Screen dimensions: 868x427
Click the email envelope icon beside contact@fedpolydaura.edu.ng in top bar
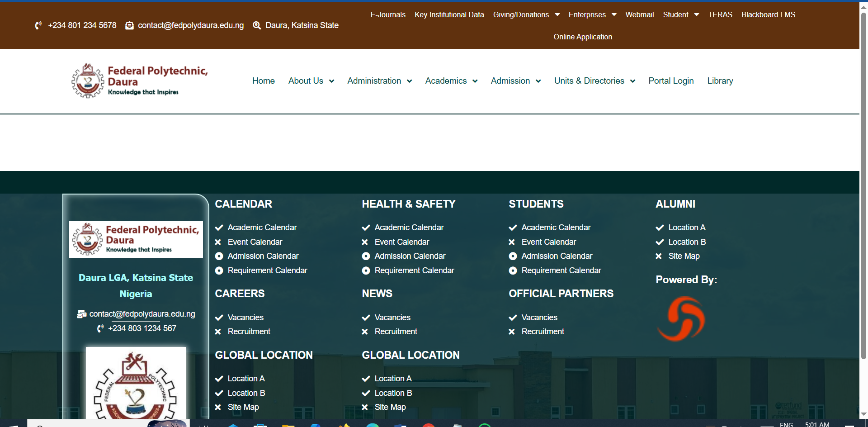129,26
